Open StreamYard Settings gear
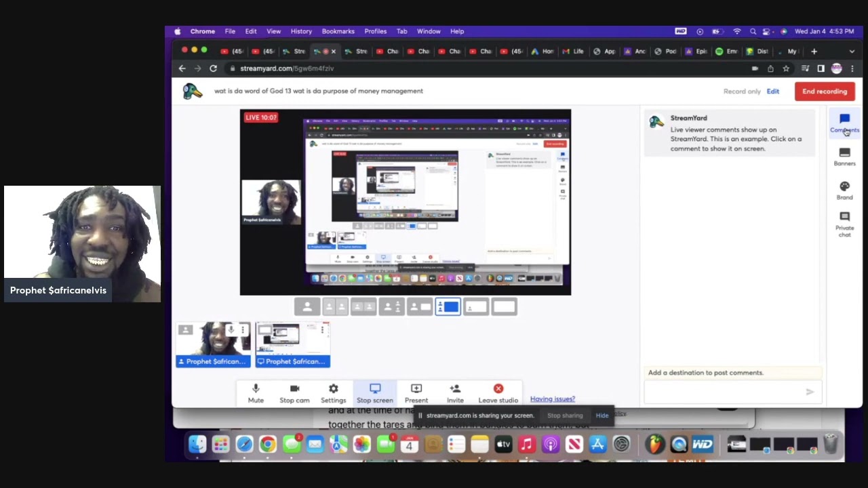 pos(333,393)
